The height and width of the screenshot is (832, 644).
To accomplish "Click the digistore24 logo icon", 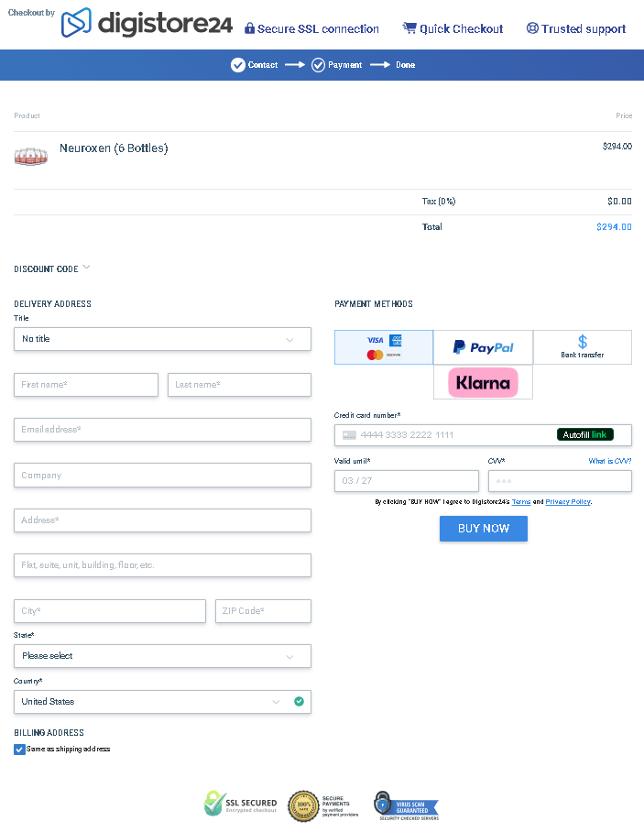I will click(76, 22).
